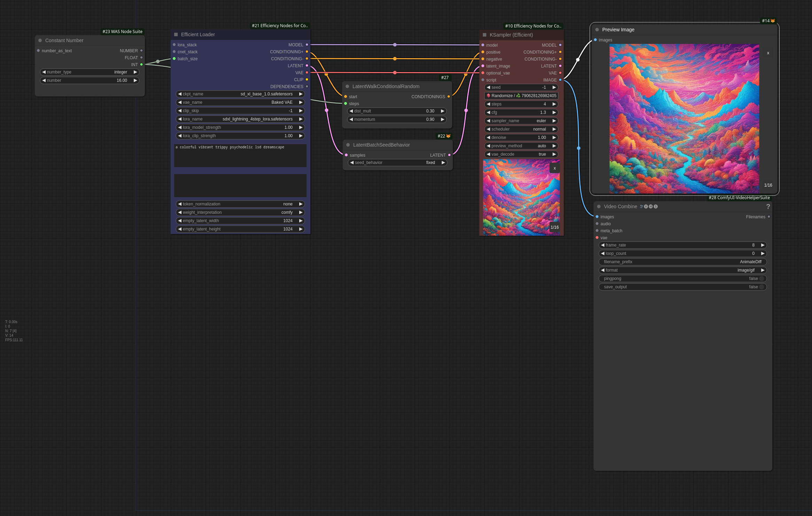
Task: Click the Preview Image node collapse dot
Action: point(597,30)
